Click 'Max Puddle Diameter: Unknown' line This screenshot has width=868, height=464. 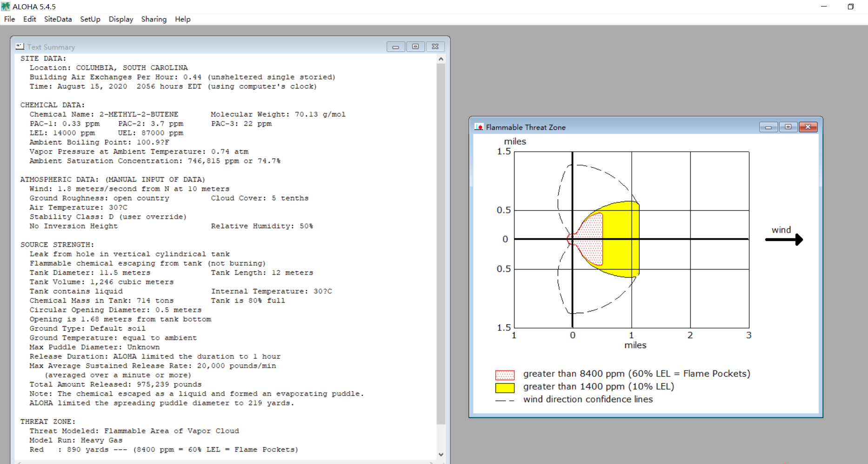94,347
